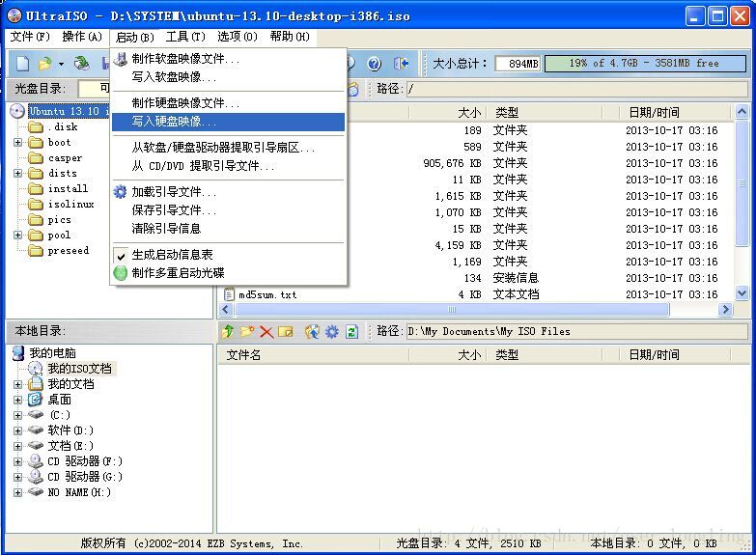The image size is (756, 555).
Task: Click the UltraISO title bar app icon
Action: click(x=14, y=15)
